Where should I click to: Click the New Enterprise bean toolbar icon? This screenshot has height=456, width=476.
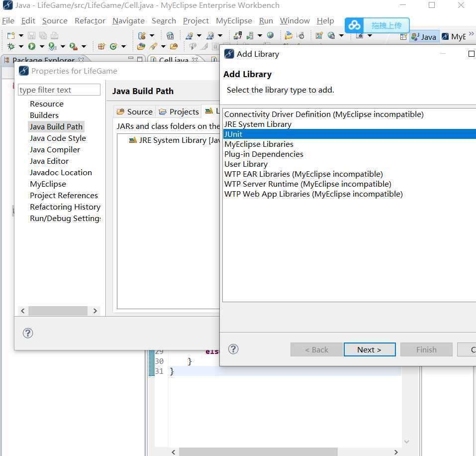point(142,35)
